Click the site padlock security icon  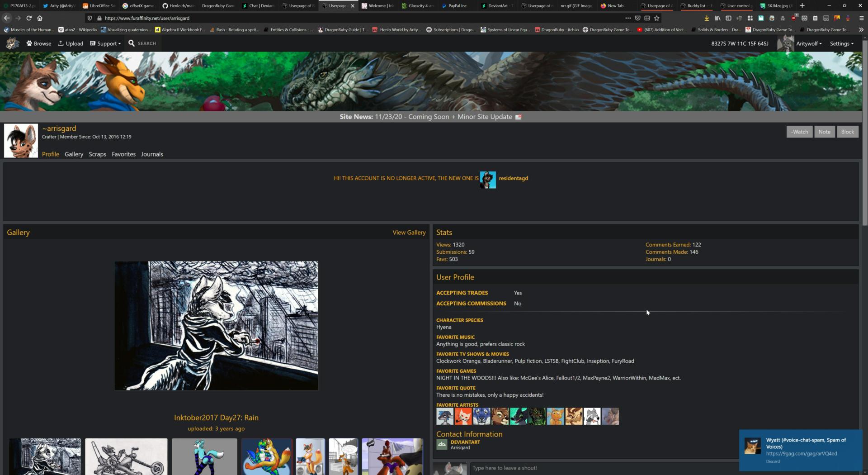99,18
